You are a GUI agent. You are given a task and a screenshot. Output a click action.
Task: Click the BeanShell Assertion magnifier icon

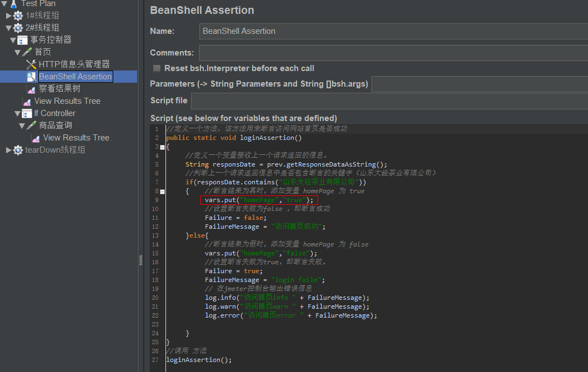pyautogui.click(x=31, y=77)
